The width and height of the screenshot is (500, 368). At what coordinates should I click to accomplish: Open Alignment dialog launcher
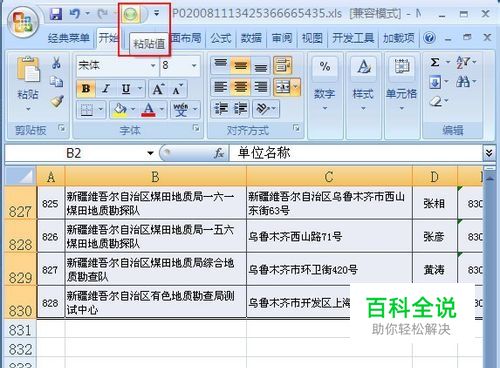[x=296, y=128]
